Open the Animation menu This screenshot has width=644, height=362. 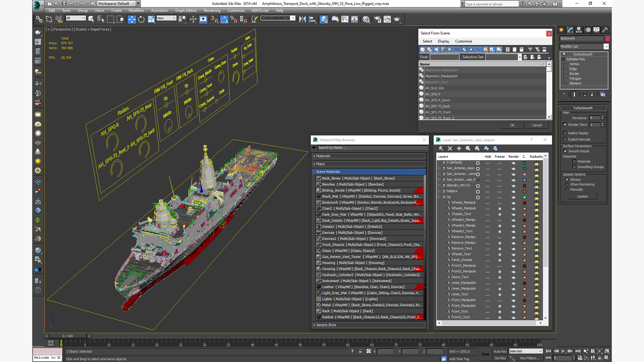[x=159, y=11]
